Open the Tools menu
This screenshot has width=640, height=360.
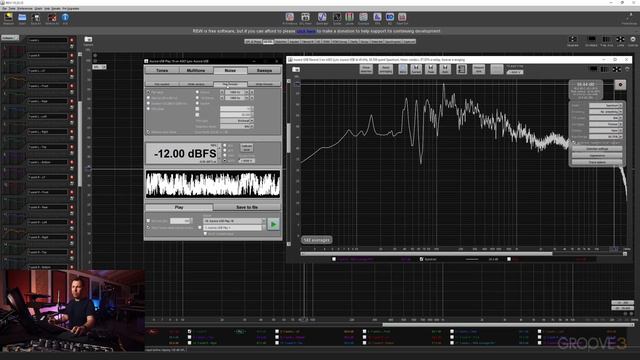[x=12, y=8]
